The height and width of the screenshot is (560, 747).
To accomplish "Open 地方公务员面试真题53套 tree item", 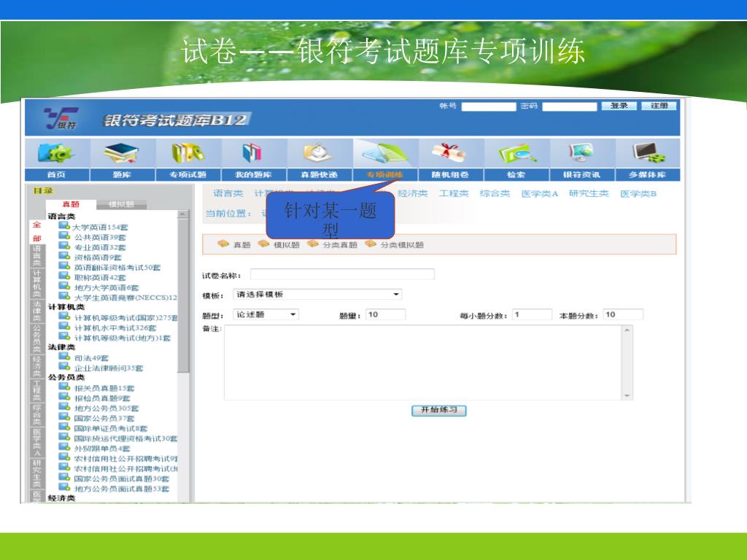I will 122,489.
